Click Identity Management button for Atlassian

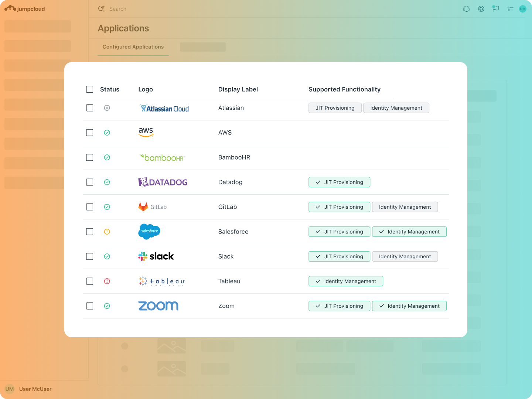(x=396, y=108)
